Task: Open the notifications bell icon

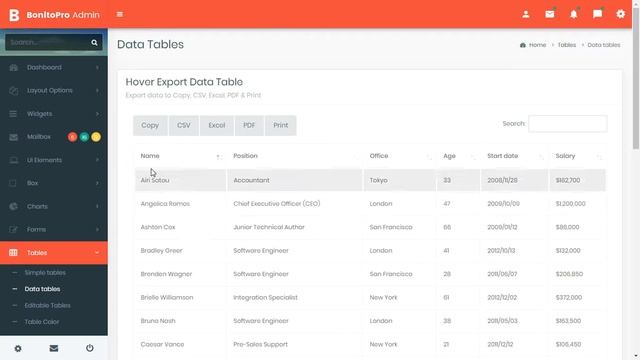Action: (x=573, y=14)
